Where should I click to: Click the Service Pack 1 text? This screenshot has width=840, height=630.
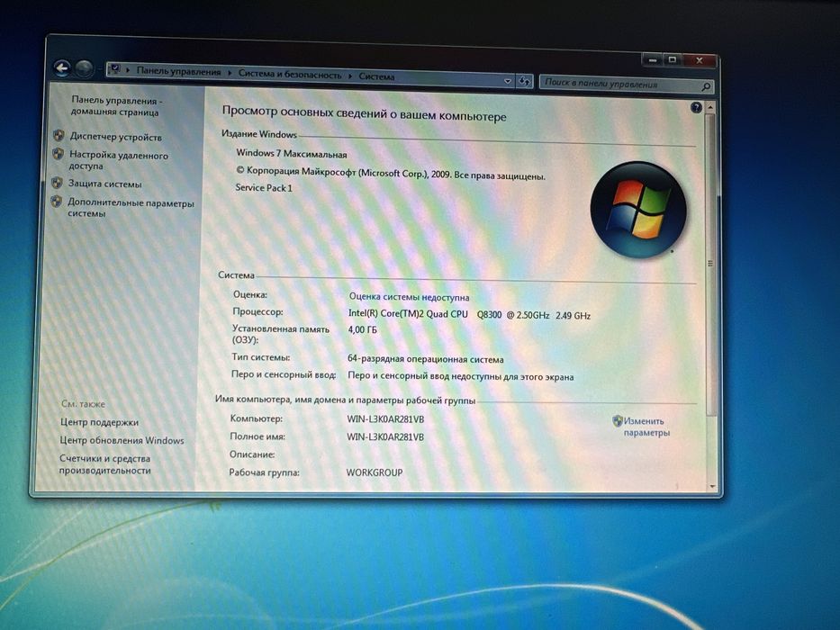point(264,187)
